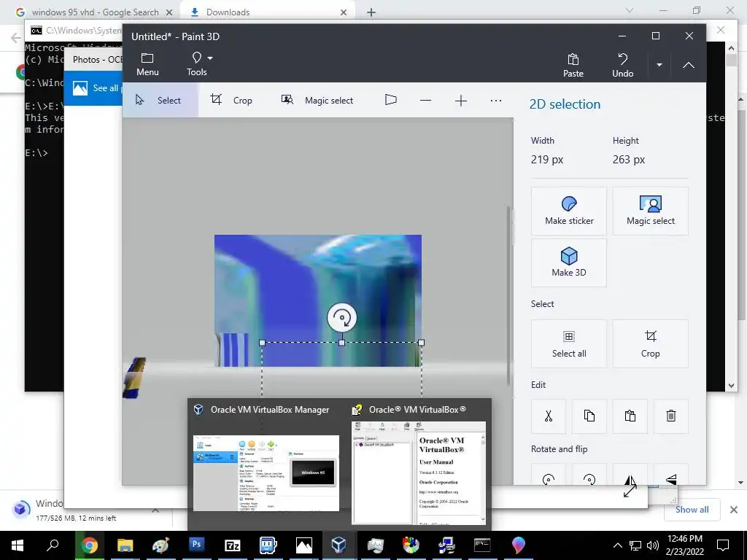Click the Command Prompt scrollbar up arrow
This screenshot has height=560, width=747.
coord(731,48)
